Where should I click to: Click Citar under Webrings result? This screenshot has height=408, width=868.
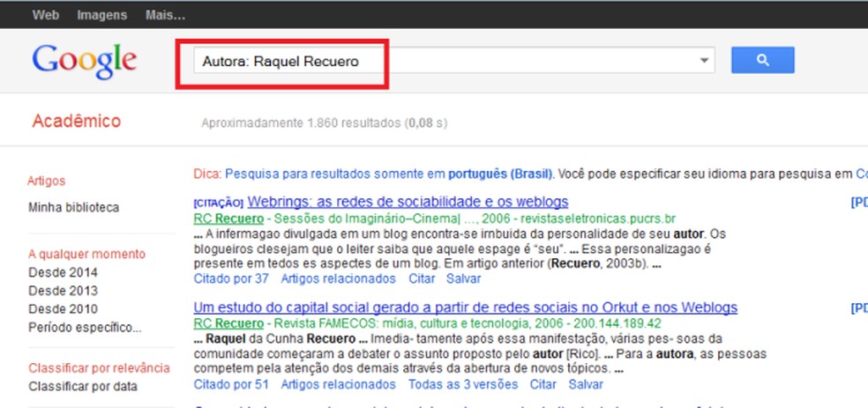422,278
